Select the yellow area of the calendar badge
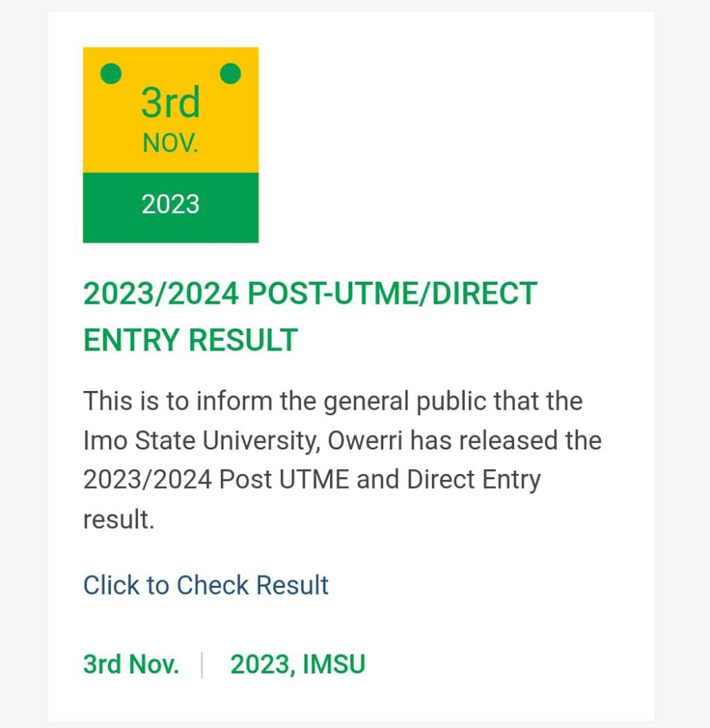This screenshot has width=710, height=728. (171, 110)
